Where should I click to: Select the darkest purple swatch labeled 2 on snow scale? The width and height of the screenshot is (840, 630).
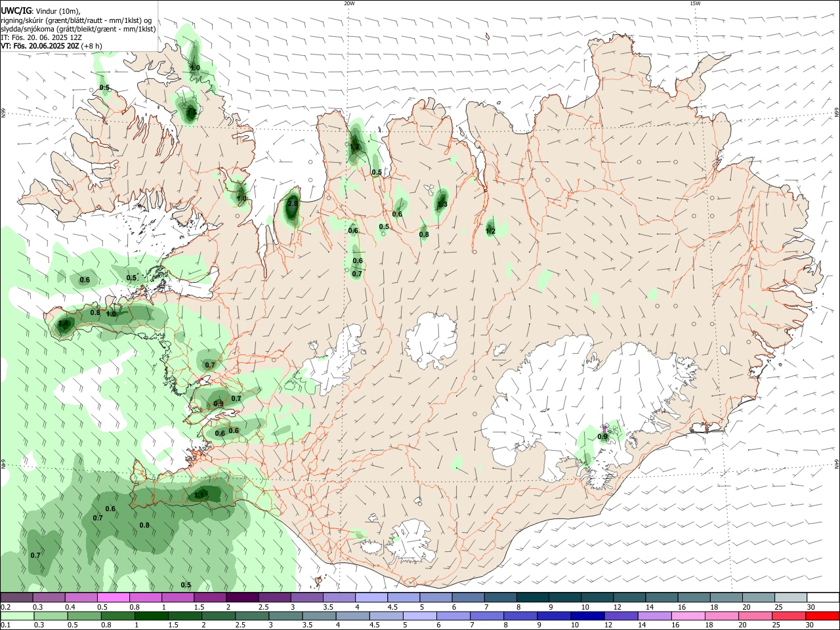pos(241,598)
